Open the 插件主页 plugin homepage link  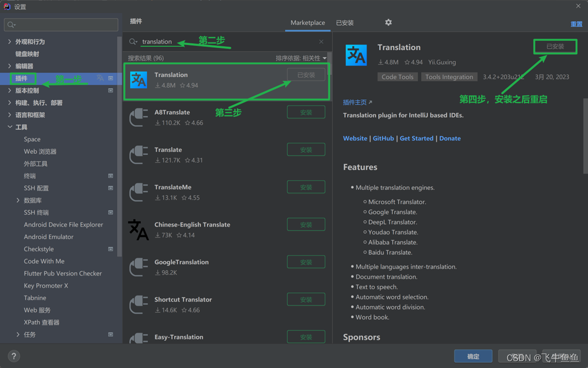[357, 102]
